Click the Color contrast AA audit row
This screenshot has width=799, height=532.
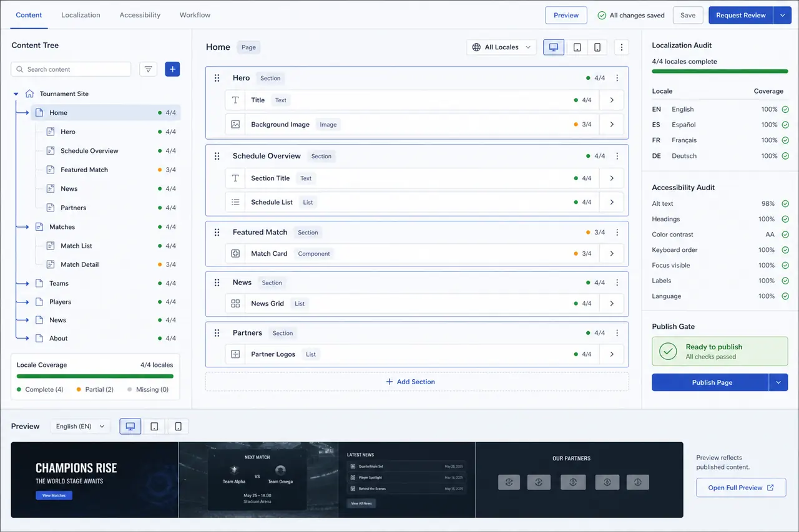click(720, 235)
